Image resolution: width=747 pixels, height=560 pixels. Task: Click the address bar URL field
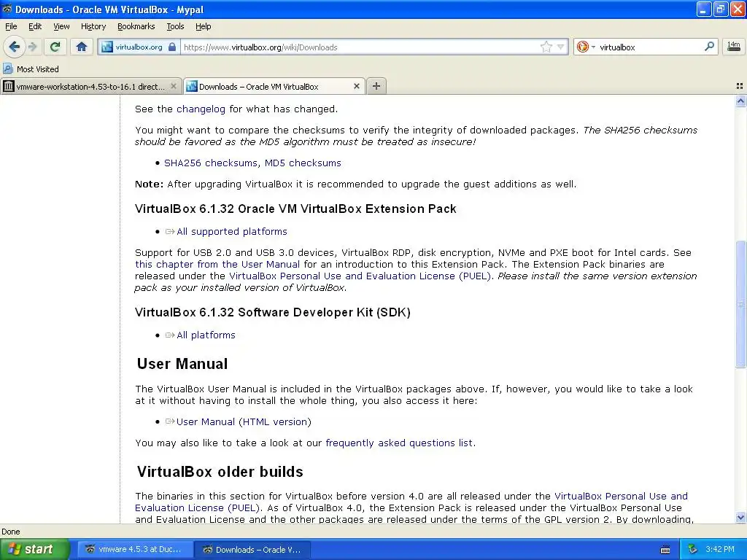[360, 47]
